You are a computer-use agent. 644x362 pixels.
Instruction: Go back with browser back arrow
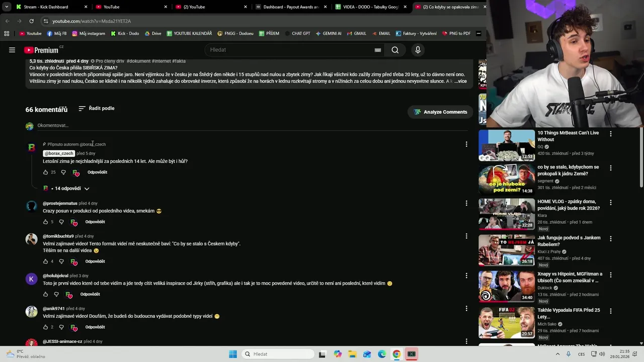pyautogui.click(x=7, y=21)
